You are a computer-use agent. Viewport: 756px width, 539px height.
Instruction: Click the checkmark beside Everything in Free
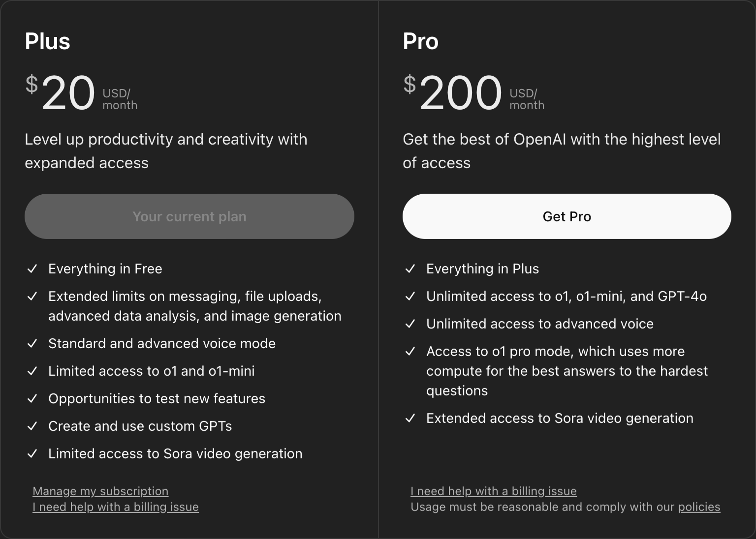pos(32,269)
